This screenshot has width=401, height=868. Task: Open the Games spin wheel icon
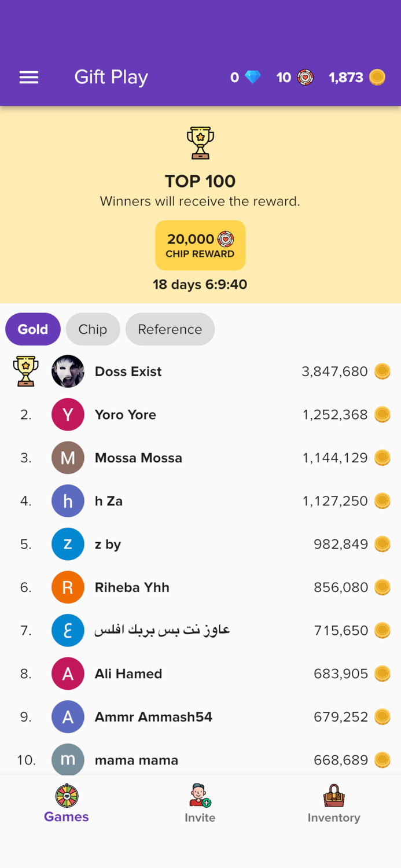[66, 795]
